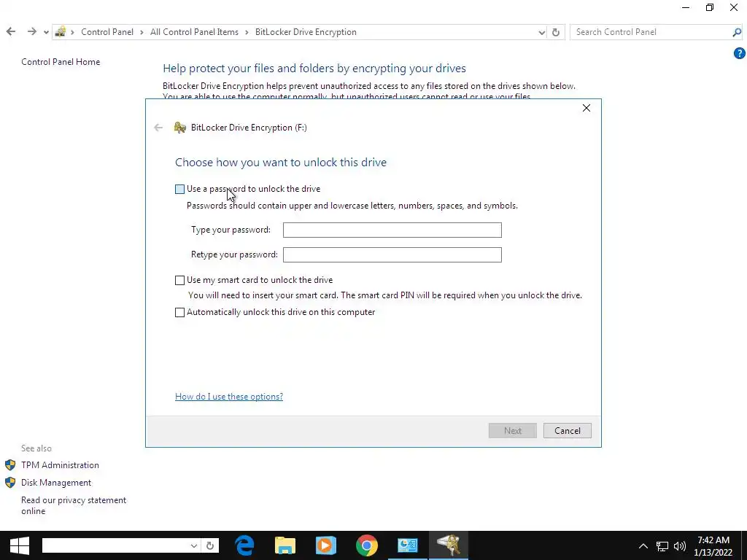Open 'Read our privacy statement online' link
The image size is (747, 560).
point(74,506)
